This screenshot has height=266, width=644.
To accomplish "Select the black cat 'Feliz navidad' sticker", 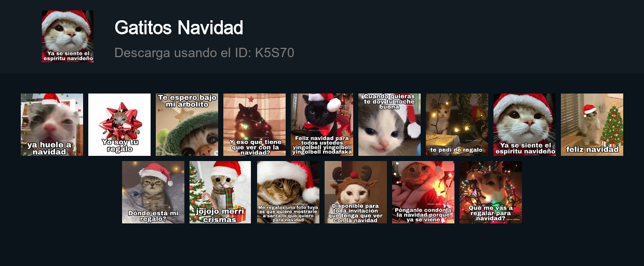I will coord(322,125).
